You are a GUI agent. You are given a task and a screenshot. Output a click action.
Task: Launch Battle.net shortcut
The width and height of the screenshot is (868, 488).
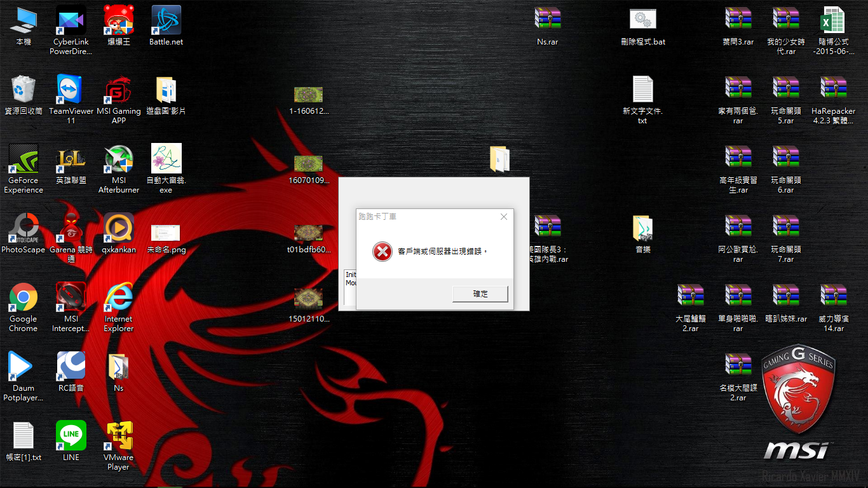coord(166,26)
